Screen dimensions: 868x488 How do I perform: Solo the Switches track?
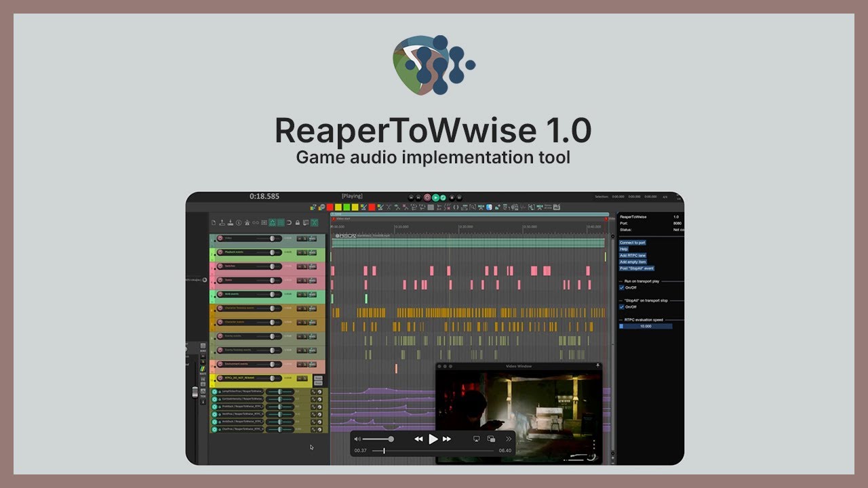[x=305, y=266]
